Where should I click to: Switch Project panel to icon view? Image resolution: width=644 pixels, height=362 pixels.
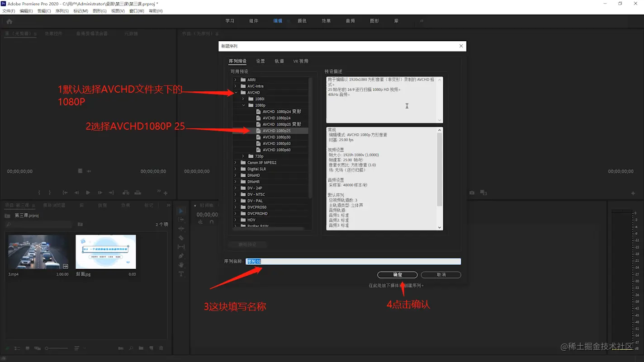(x=28, y=348)
